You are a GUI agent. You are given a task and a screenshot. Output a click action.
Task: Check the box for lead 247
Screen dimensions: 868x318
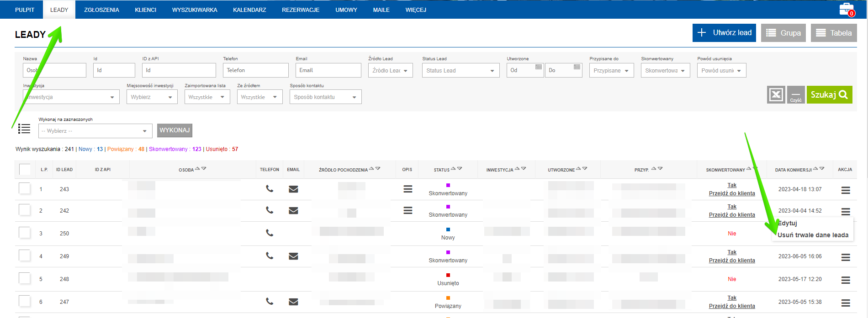[25, 301]
